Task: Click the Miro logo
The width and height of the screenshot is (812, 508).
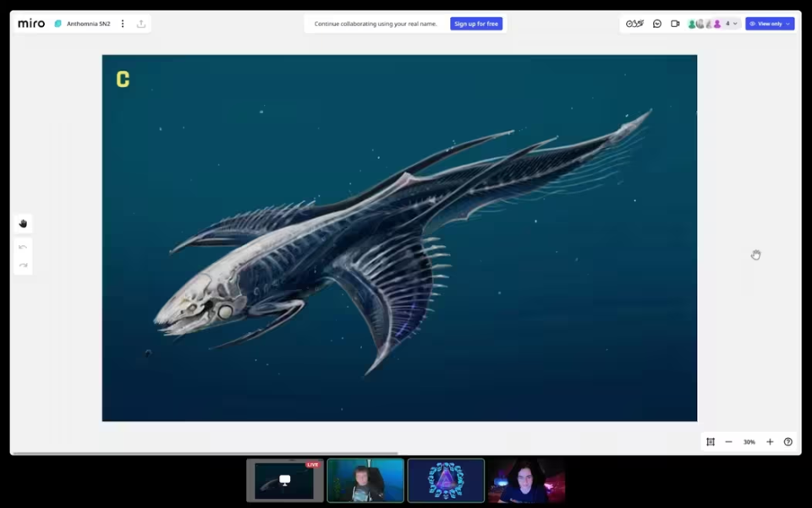Action: click(x=31, y=24)
